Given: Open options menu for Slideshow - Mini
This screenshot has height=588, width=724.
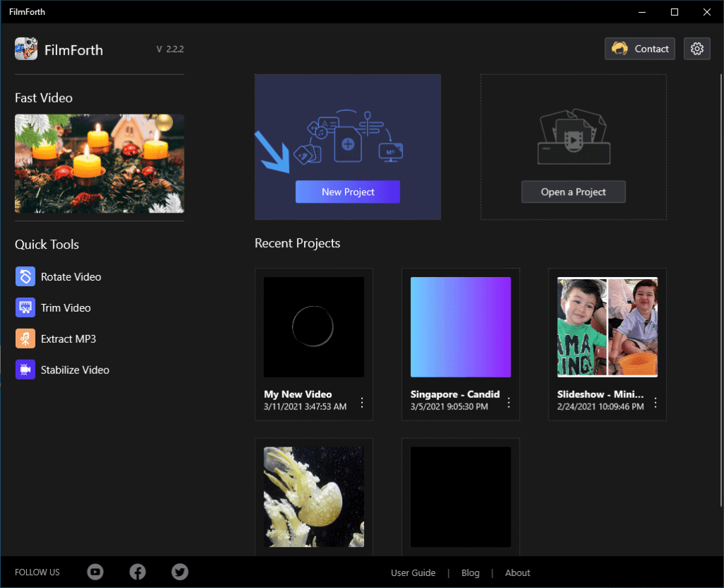Looking at the screenshot, I should (655, 402).
